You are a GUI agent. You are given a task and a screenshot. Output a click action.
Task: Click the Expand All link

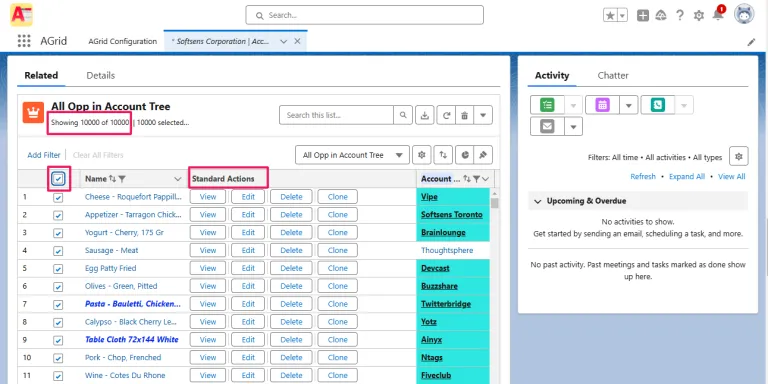(x=687, y=177)
